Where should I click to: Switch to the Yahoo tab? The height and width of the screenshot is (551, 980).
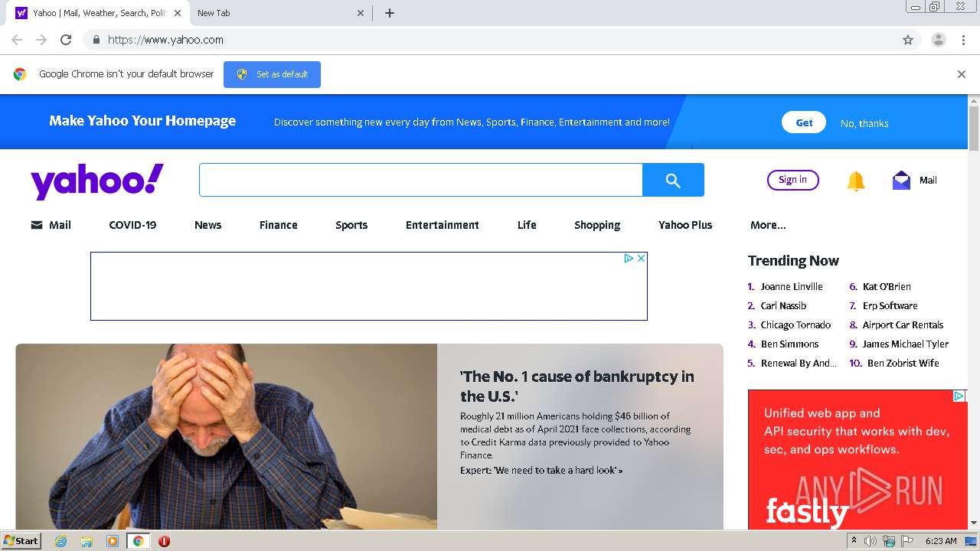coord(100,13)
